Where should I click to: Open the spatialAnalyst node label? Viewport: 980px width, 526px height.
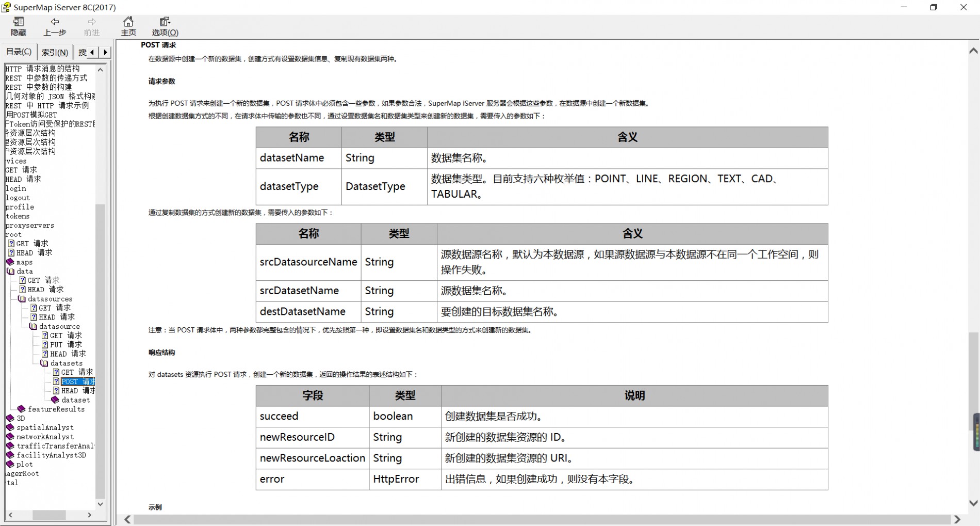45,427
